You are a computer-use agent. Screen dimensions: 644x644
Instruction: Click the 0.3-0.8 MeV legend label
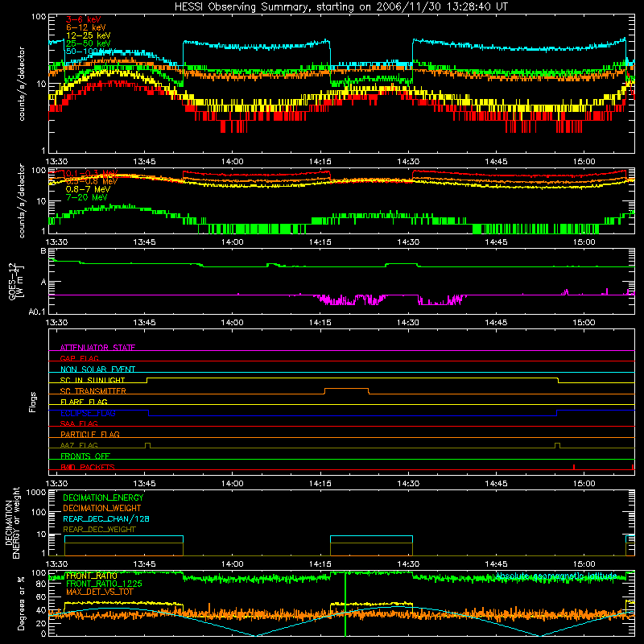click(x=92, y=181)
